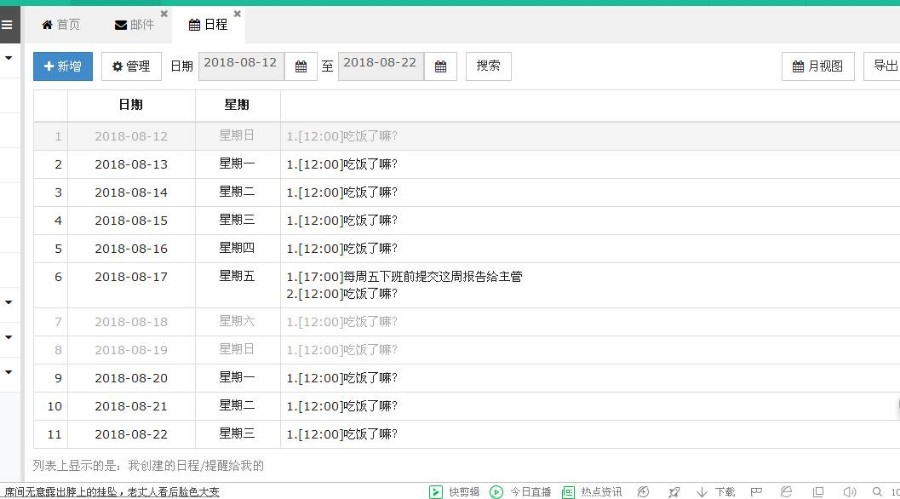Screen dimensions: 900x499
Task: Click 吃饭了嘛 entry on 2018-08-13 row
Action: click(342, 165)
